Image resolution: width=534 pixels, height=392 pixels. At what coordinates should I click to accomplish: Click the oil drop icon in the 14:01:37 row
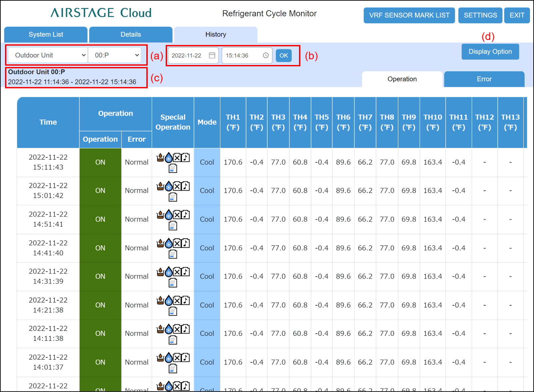point(160,358)
